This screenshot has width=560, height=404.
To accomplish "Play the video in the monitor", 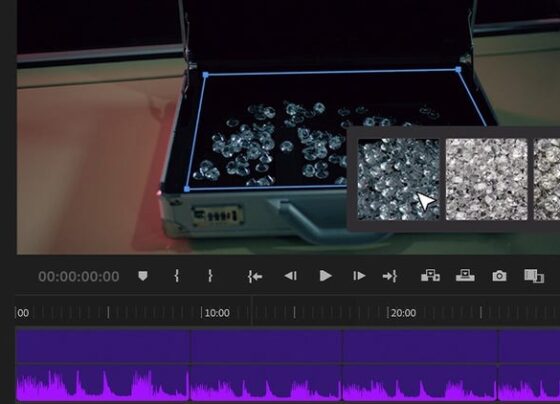I will (x=325, y=276).
